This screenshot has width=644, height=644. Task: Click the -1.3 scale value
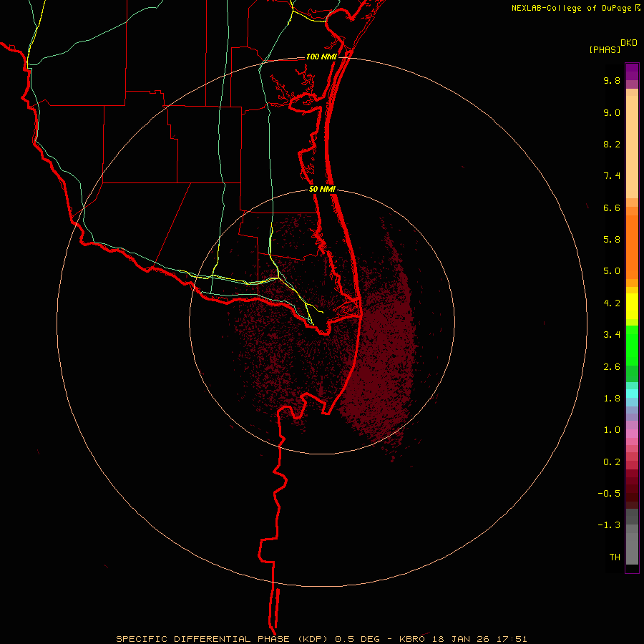point(609,525)
